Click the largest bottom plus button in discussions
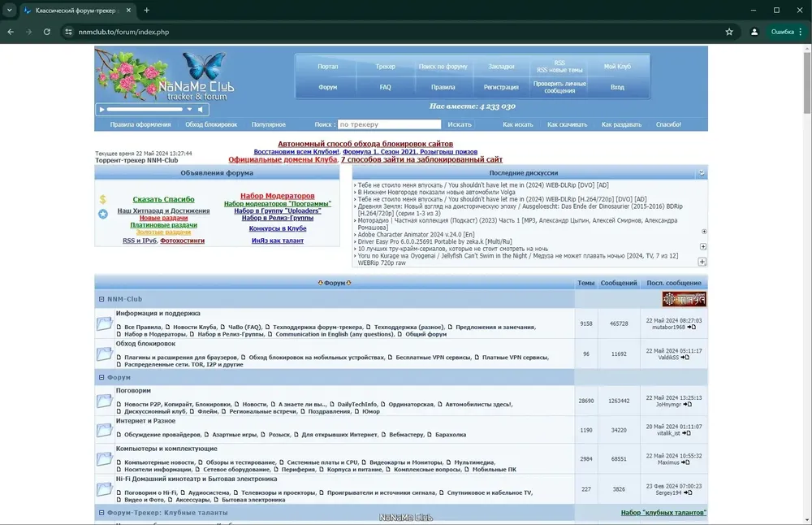The height and width of the screenshot is (525, 812). click(702, 262)
